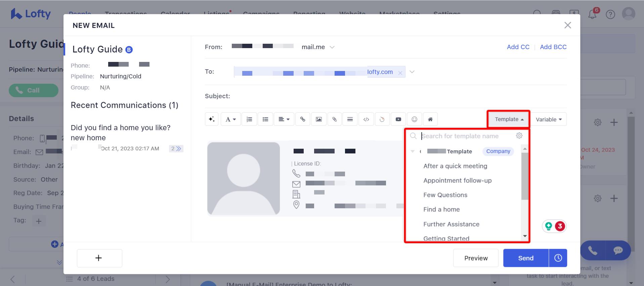Open the Did you find a home message
This screenshot has height=286, width=644.
(121, 133)
